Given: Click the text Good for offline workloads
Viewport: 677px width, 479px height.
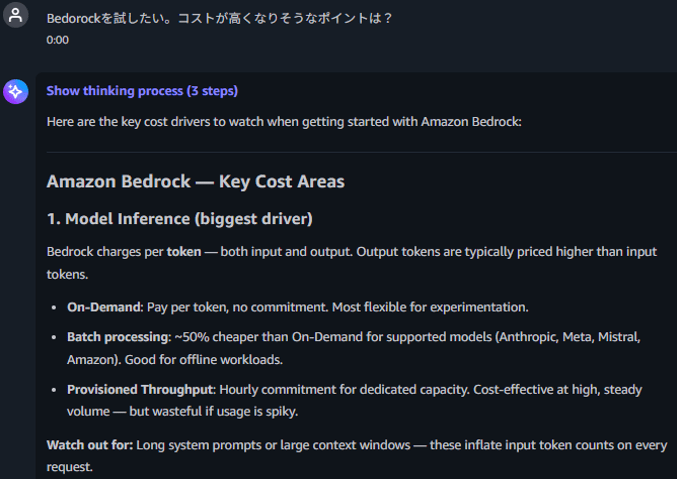Looking at the screenshot, I should pyautogui.click(x=204, y=360).
